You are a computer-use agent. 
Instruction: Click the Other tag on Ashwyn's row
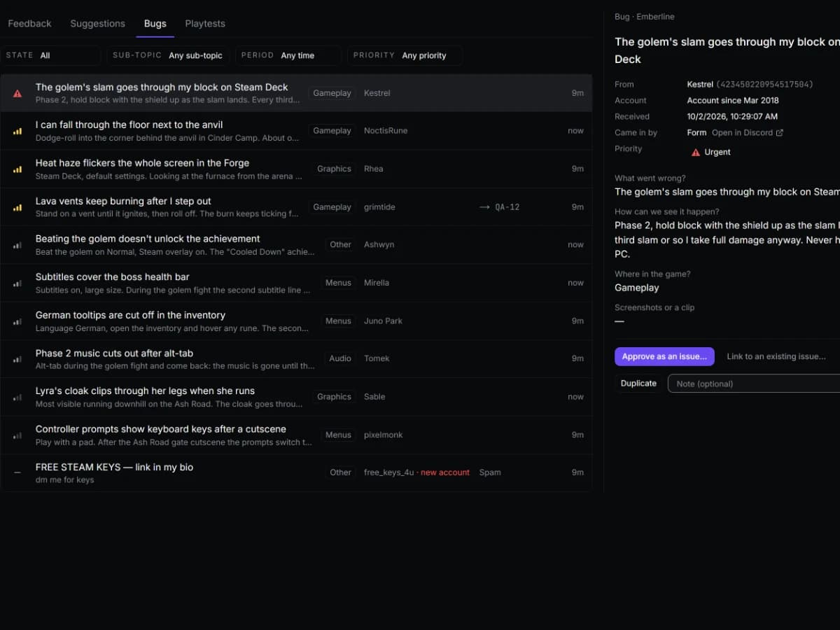[341, 245]
